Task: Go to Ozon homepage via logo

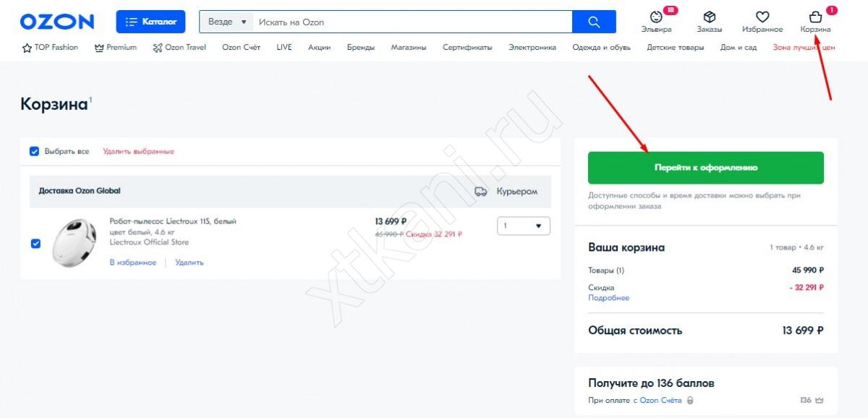Action: pyautogui.click(x=57, y=22)
